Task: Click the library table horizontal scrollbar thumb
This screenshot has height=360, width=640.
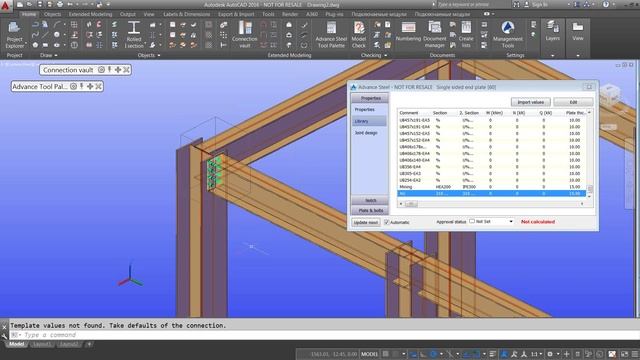Action: (x=411, y=204)
